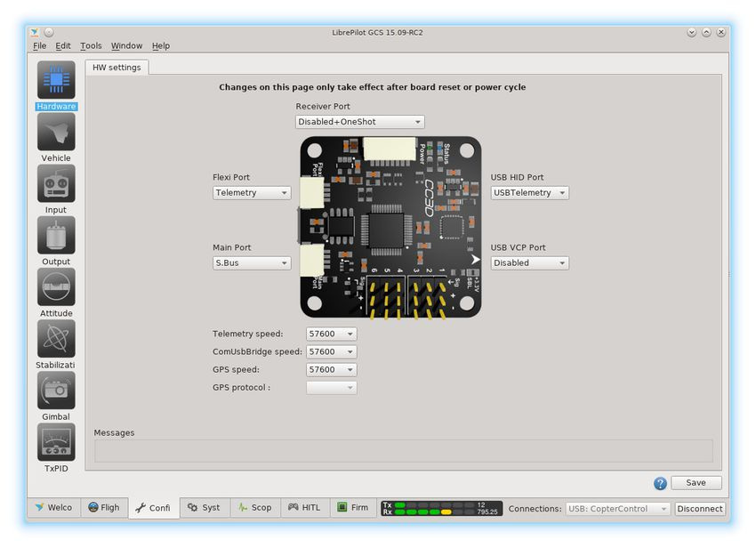Click the Connections label
Viewport: 756px width, 548px height.
click(x=535, y=509)
